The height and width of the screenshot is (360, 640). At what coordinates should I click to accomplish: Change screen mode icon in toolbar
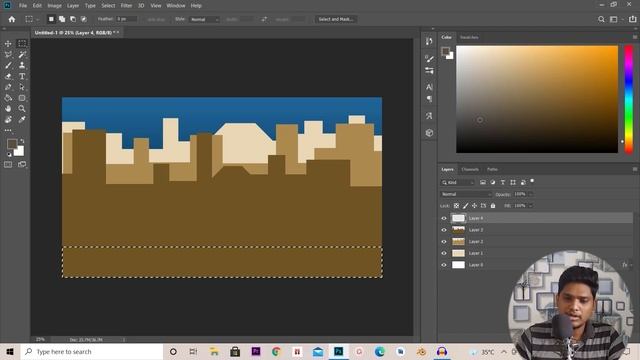pyautogui.click(x=22, y=164)
